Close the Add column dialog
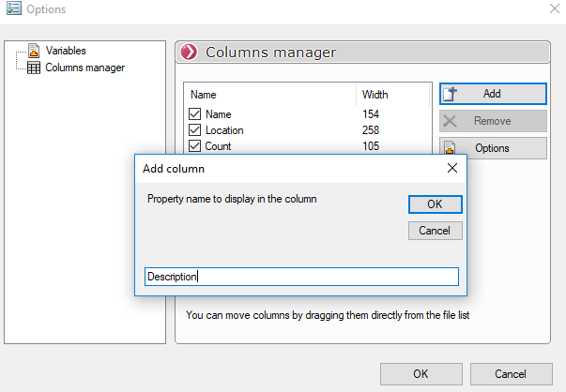Viewport: 566px width, 392px height. click(x=451, y=169)
